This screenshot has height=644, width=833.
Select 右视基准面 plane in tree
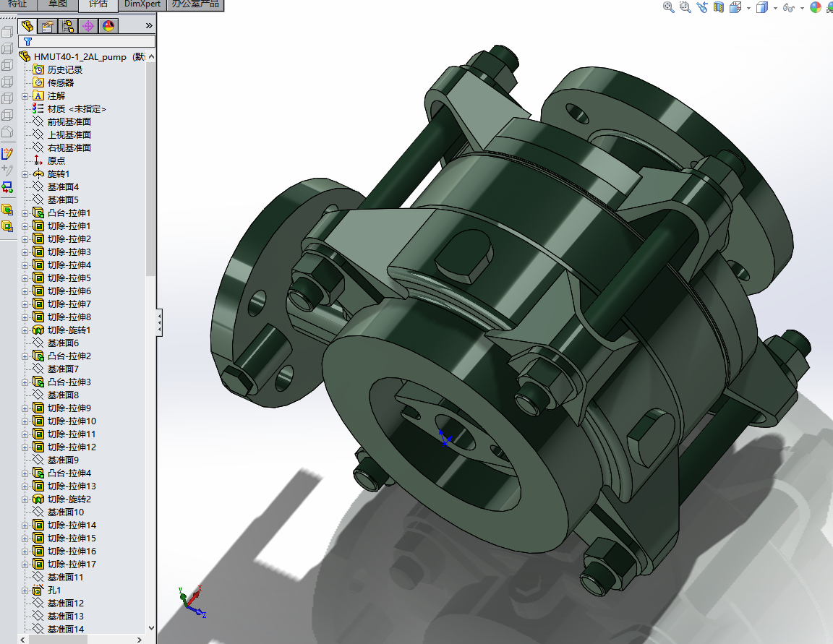[x=69, y=147]
